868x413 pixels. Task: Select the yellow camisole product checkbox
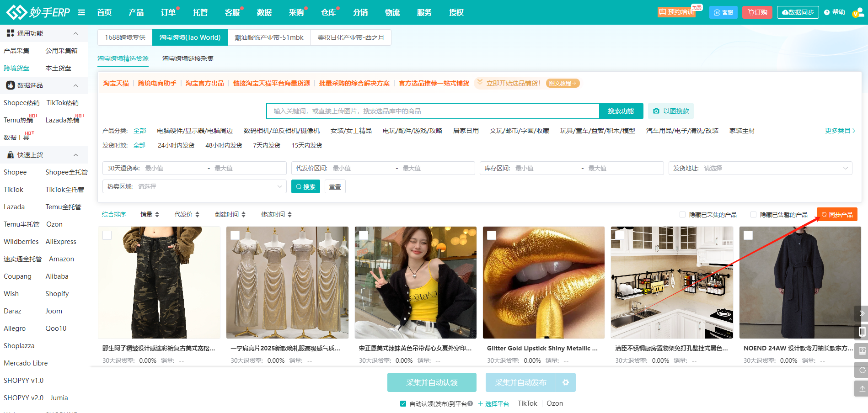(364, 235)
